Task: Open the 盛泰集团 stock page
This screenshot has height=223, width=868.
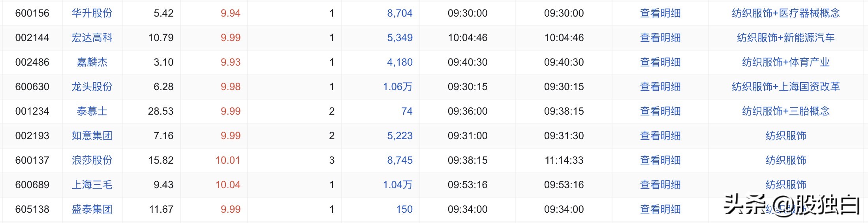Action: pos(92,209)
